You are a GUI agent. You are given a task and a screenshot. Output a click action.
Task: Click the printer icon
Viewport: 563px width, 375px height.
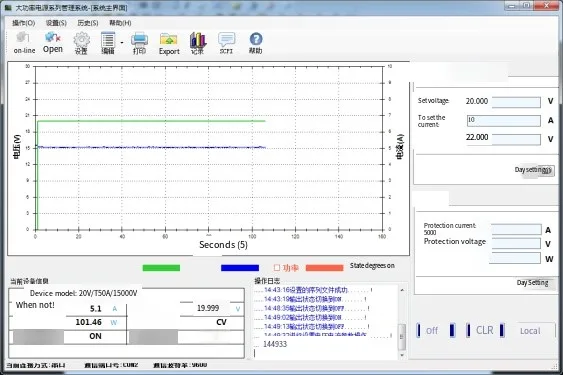139,39
